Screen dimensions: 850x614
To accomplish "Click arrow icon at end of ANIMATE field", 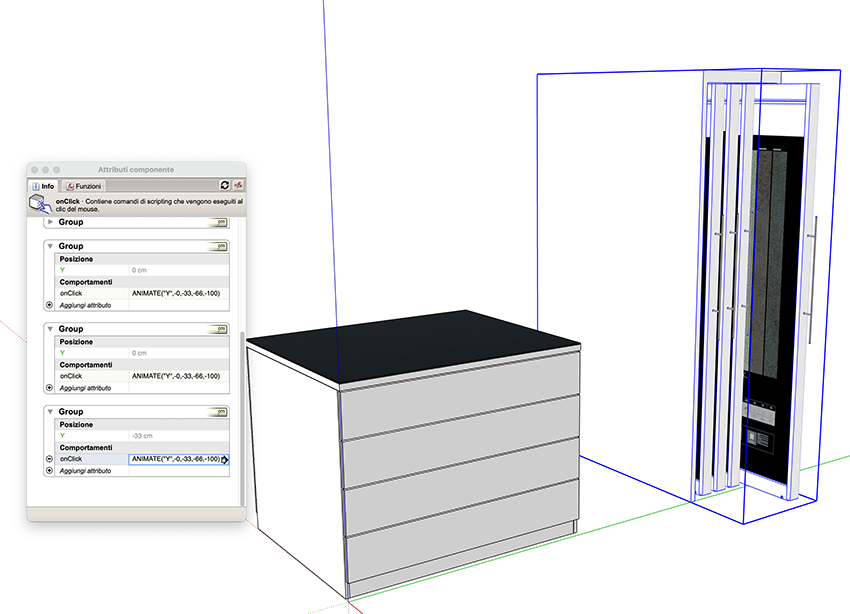I will point(226,460).
